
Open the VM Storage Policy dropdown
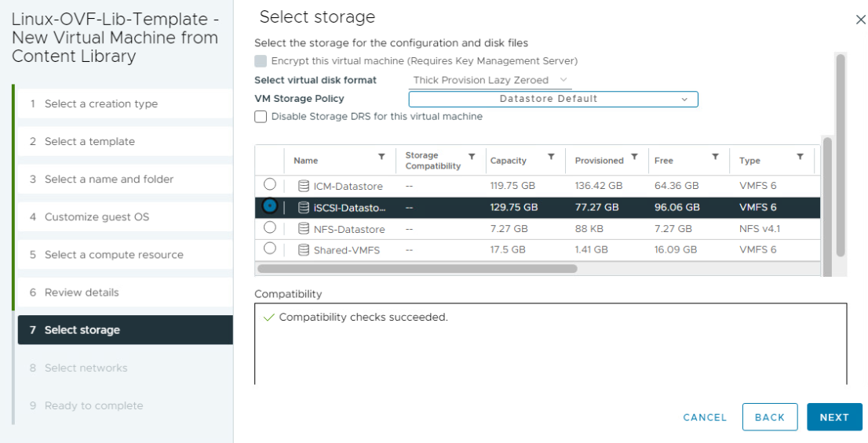[553, 99]
